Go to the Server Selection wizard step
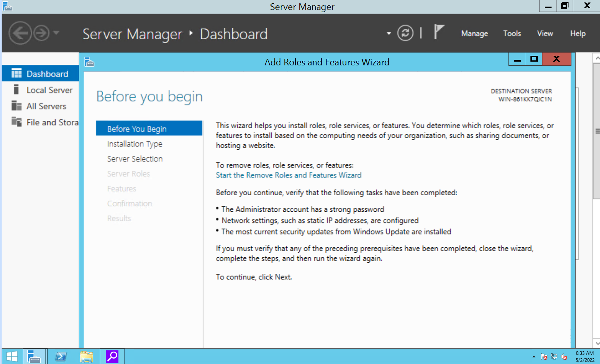The width and height of the screenshot is (600, 364). 135,159
